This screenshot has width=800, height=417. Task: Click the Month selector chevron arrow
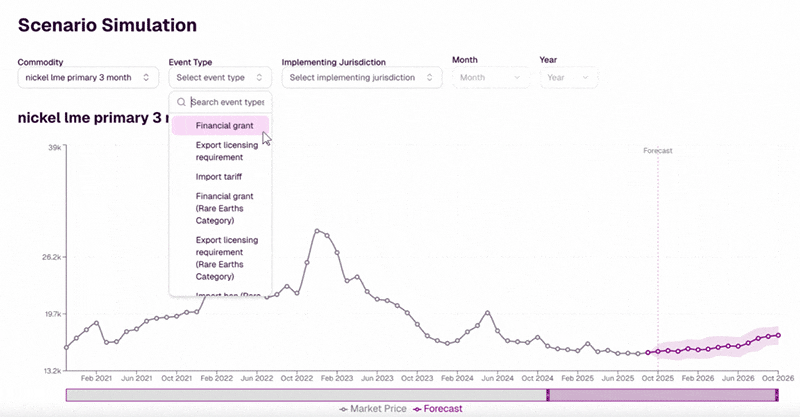click(517, 77)
